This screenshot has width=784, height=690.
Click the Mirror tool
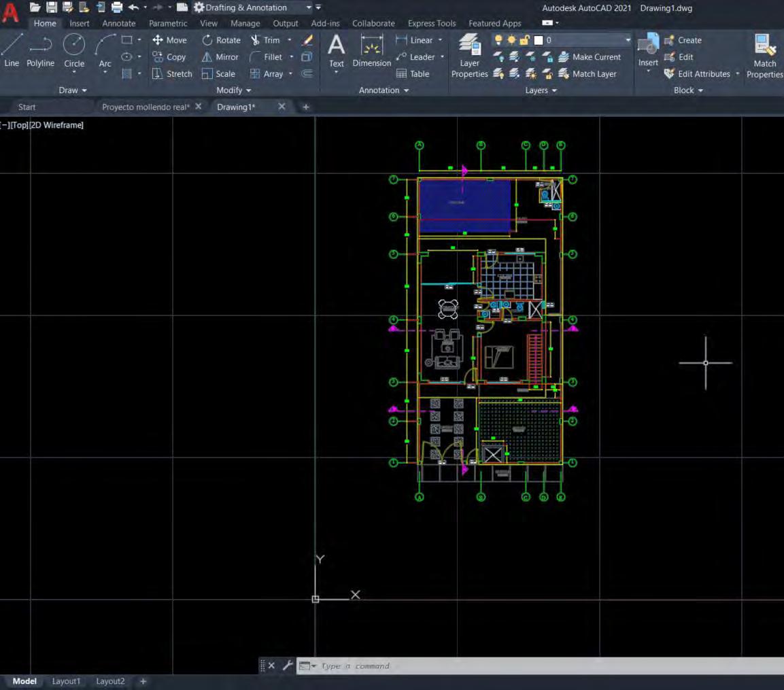click(220, 57)
